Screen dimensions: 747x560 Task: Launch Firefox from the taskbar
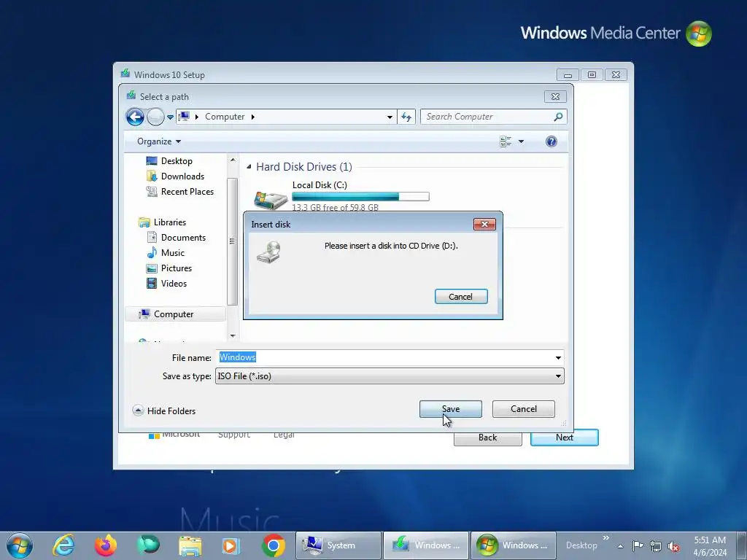[x=106, y=545]
